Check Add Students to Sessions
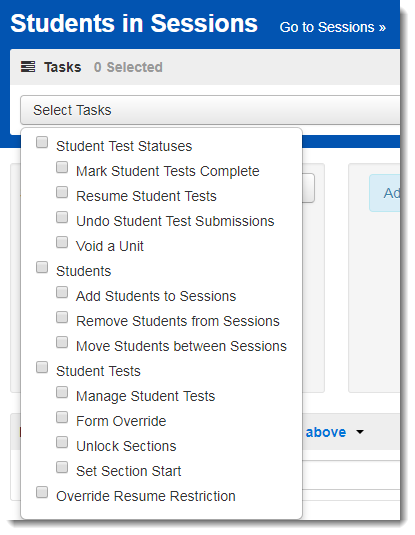The height and width of the screenshot is (535, 415). [x=62, y=292]
